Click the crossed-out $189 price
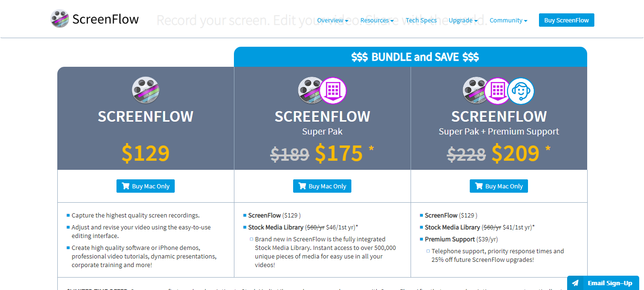This screenshot has height=290, width=644. (x=290, y=154)
